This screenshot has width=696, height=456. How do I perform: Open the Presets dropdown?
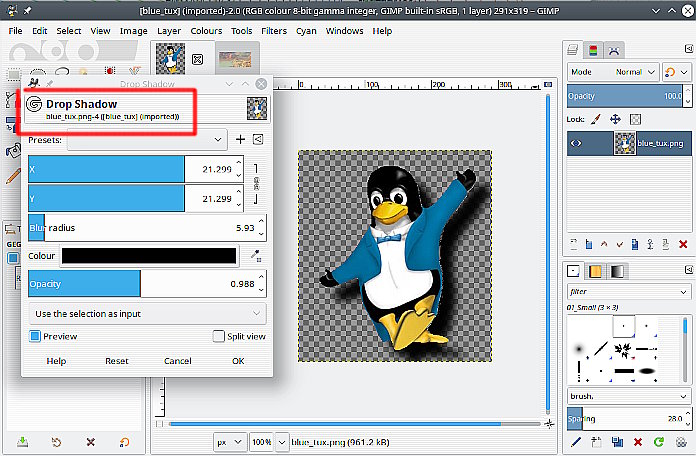click(147, 140)
